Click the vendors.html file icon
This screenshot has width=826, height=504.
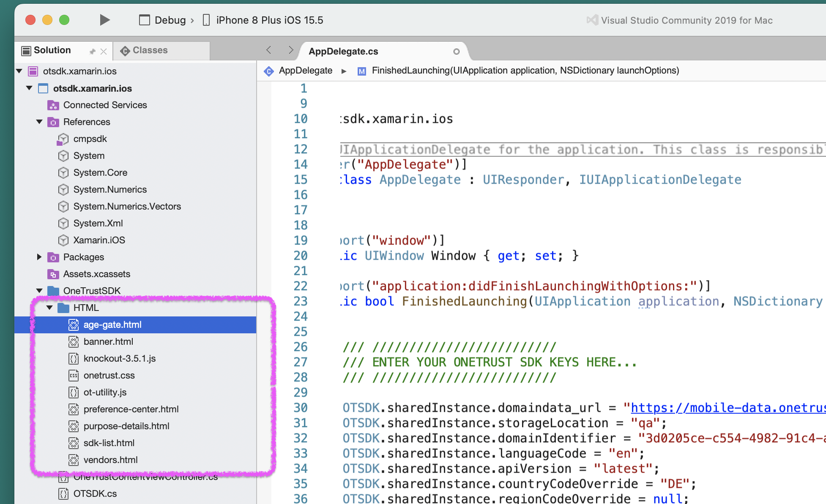[74, 460]
